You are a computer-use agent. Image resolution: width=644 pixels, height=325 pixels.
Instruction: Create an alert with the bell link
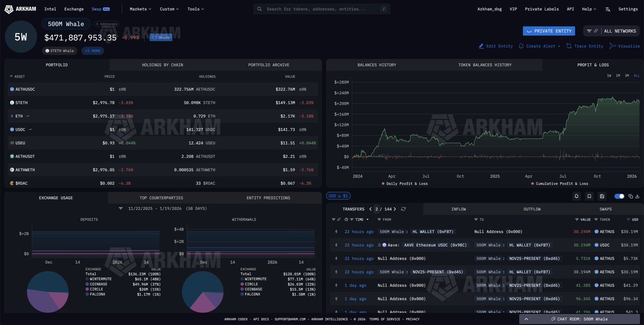[x=539, y=46]
